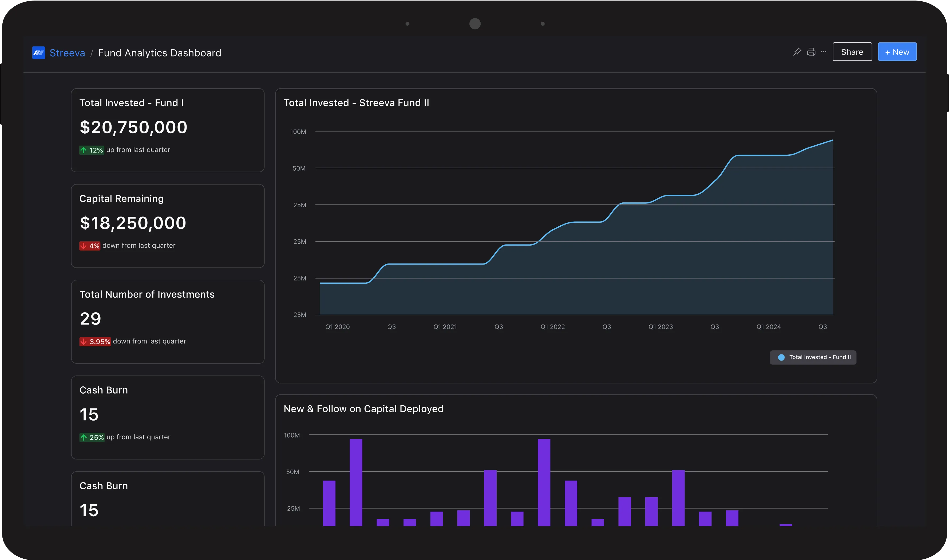Click the blue legend color dot

pos(781,357)
